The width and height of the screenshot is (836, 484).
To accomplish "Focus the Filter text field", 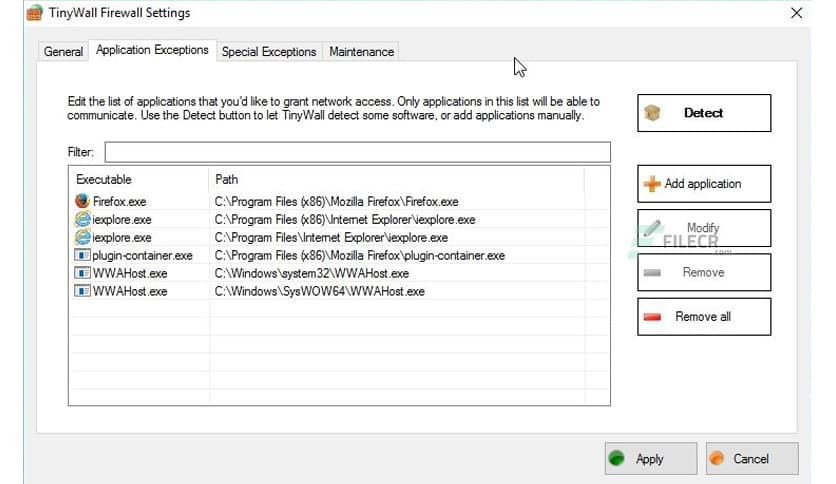I will click(357, 152).
